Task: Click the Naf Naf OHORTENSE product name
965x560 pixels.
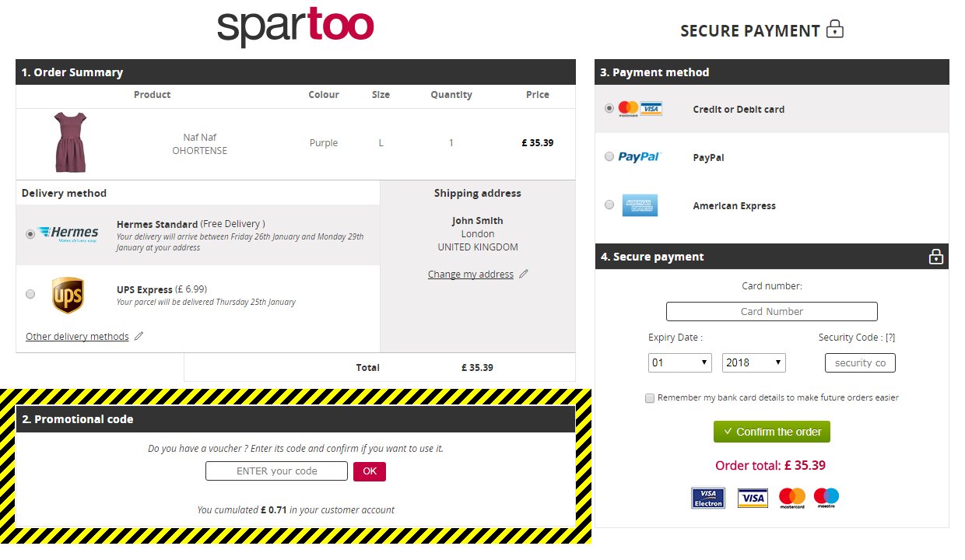Action: pyautogui.click(x=200, y=144)
